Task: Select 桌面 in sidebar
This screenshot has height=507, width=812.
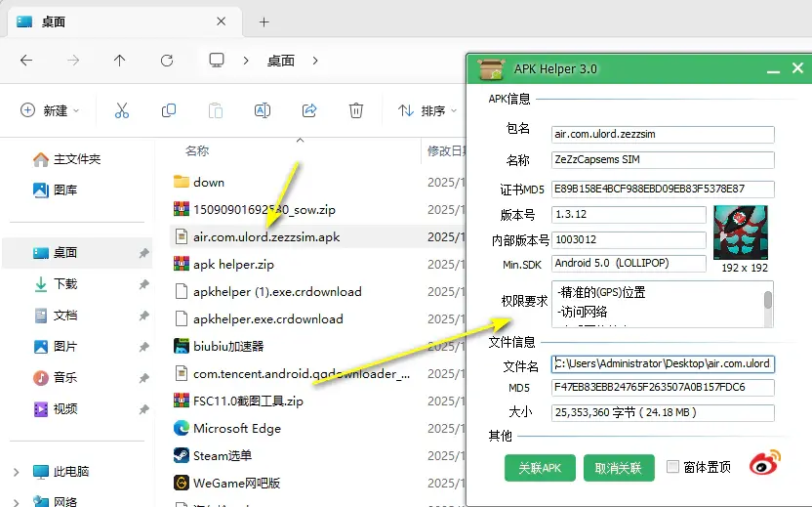Action: click(78, 252)
